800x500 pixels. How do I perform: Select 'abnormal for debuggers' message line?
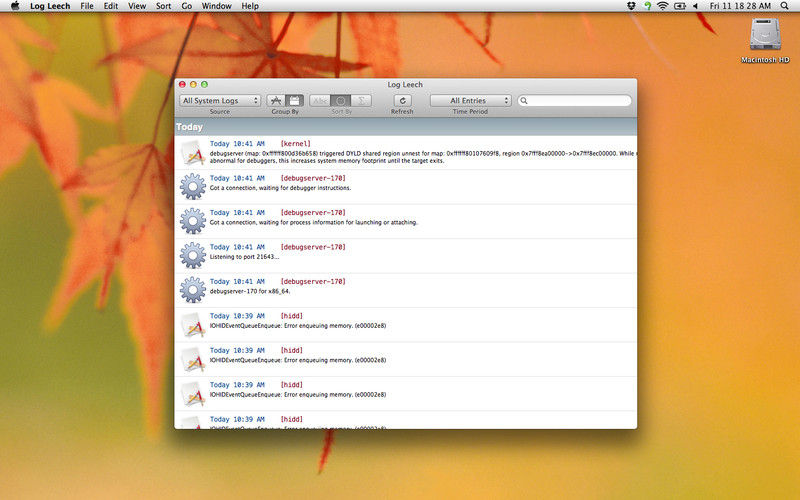[327, 161]
